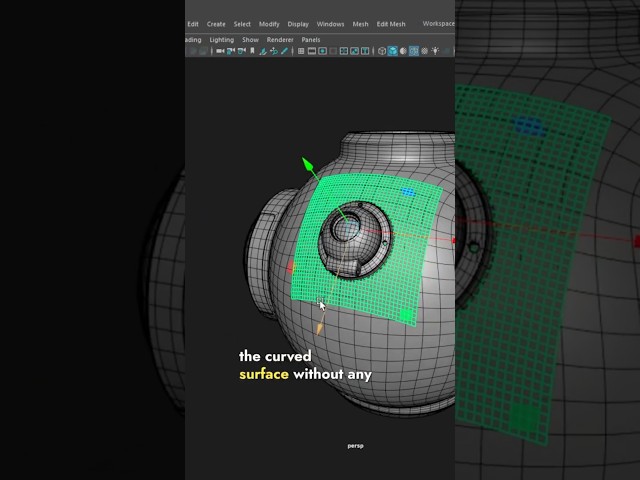
Task: Click the Smooth Shade All cube icon
Action: tap(393, 51)
